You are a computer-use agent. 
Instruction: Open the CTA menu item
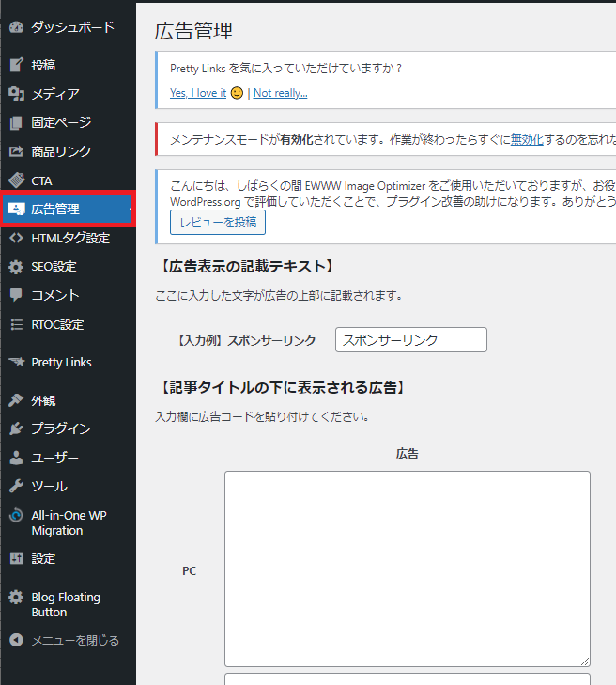pyautogui.click(x=69, y=180)
